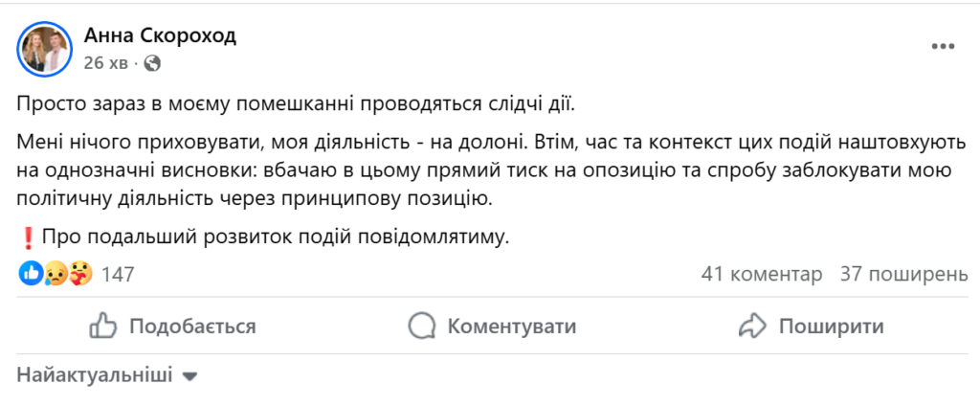
Task: Click the arrow beside Найактуальніші
Action: coord(189,376)
